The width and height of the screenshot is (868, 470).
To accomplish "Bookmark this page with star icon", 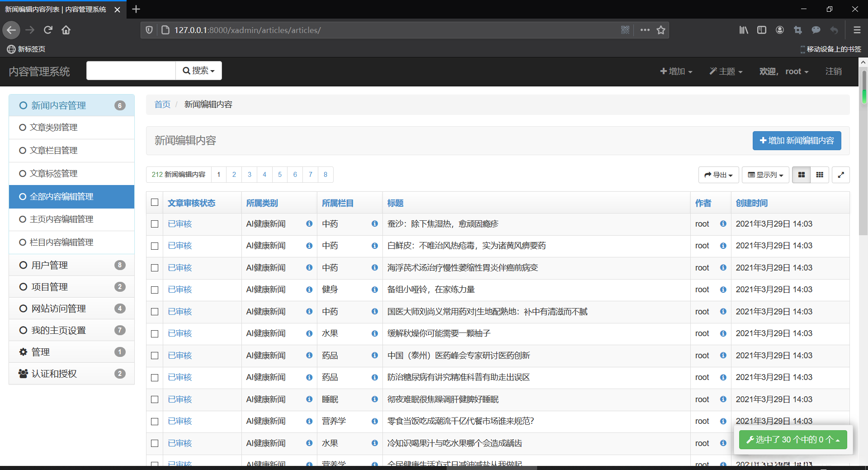I will (661, 30).
